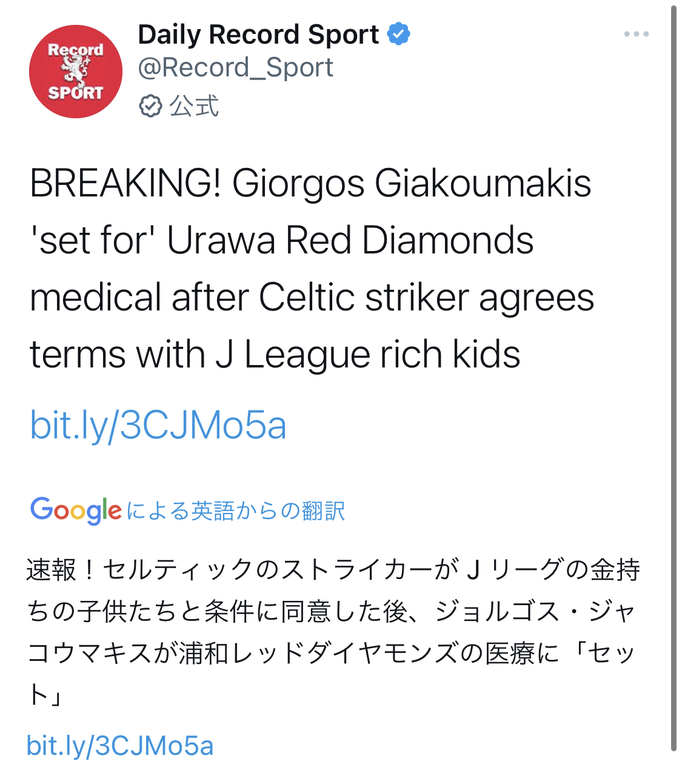Open the @Record_Sport handle
Screen dimensions: 682x784
point(235,67)
